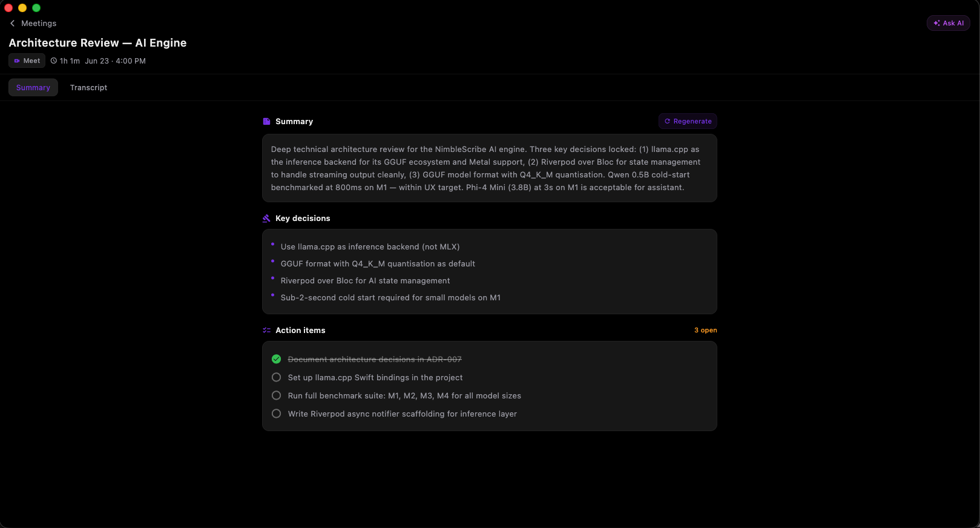Viewport: 980px width, 528px height.
Task: Click the sparkle icon in Ask AI
Action: [x=936, y=23]
